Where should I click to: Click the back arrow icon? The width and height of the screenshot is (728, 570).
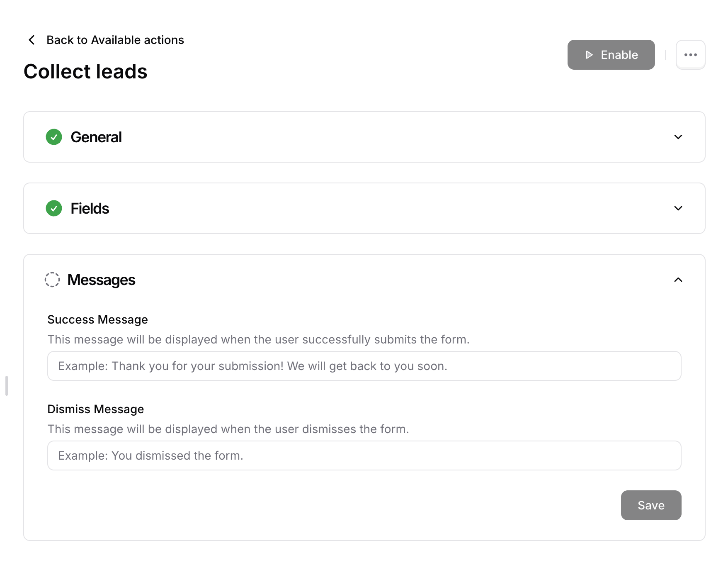32,39
